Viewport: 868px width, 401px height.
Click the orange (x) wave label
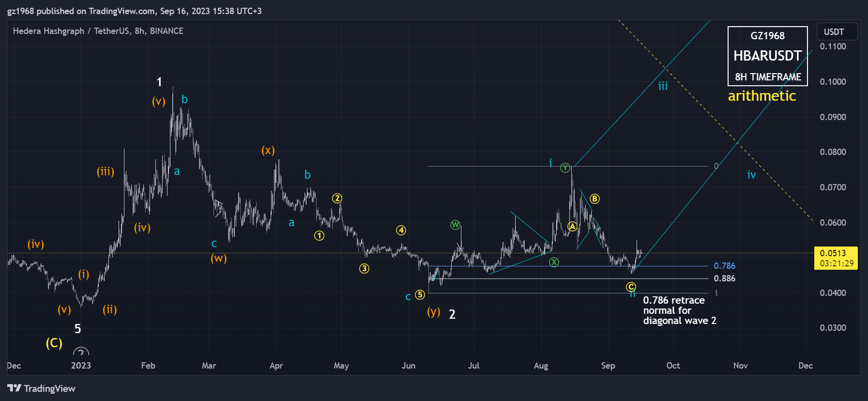pos(268,151)
